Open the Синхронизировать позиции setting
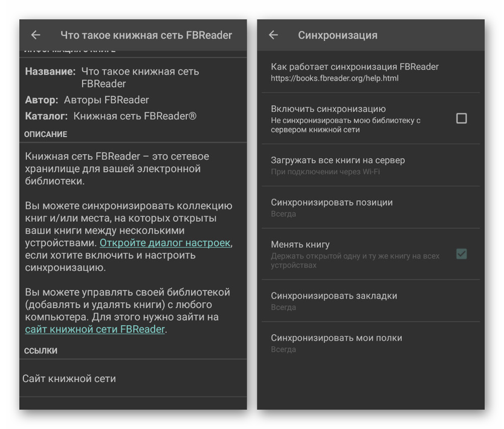The image size is (504, 429). click(x=331, y=207)
